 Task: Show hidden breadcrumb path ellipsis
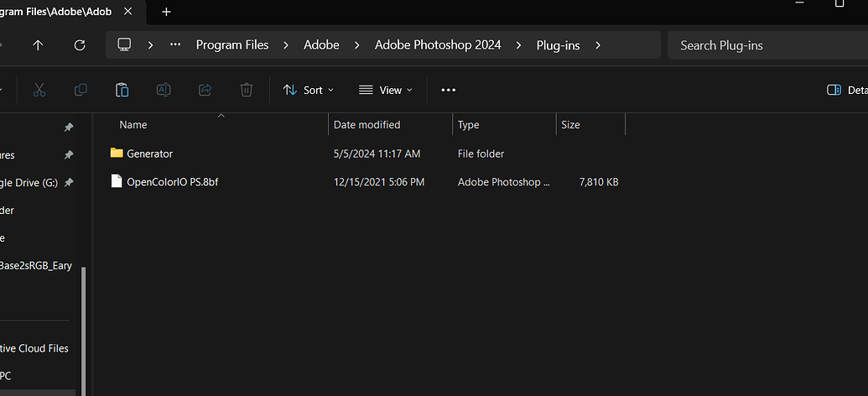coord(175,44)
